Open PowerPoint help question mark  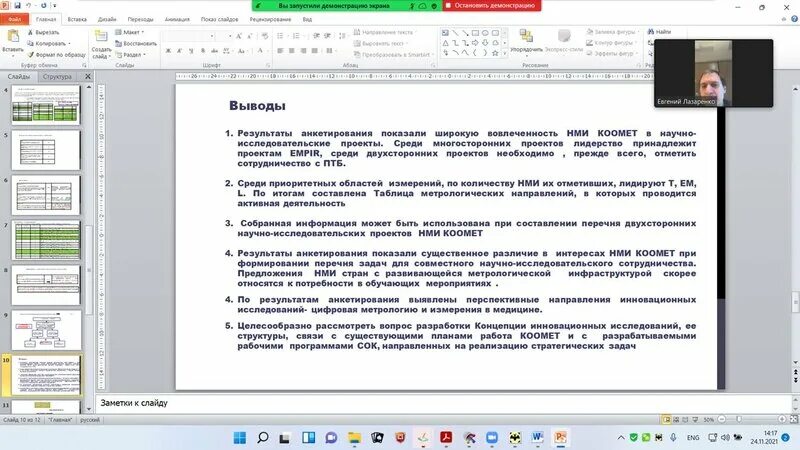coord(794,19)
